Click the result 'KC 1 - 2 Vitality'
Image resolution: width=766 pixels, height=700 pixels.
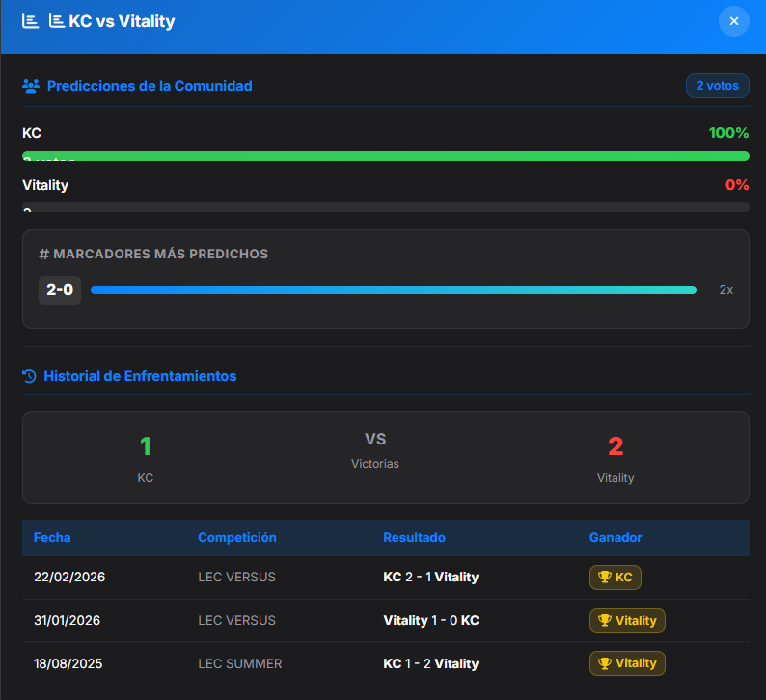point(431,664)
